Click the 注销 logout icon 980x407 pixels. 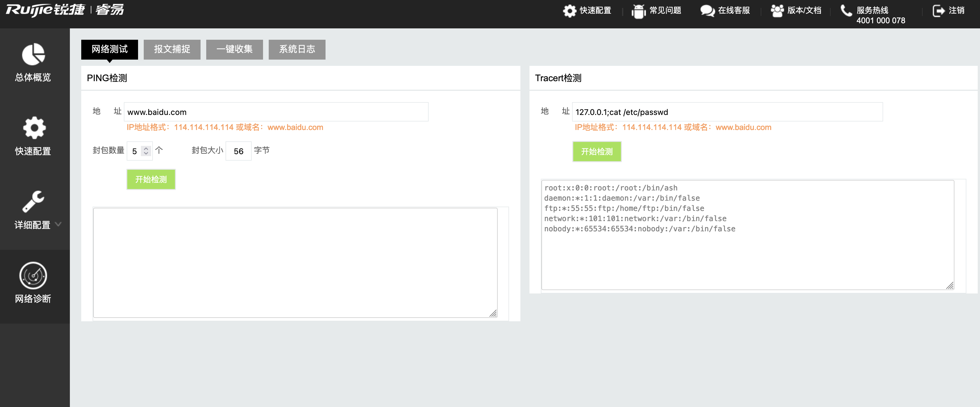tap(939, 11)
